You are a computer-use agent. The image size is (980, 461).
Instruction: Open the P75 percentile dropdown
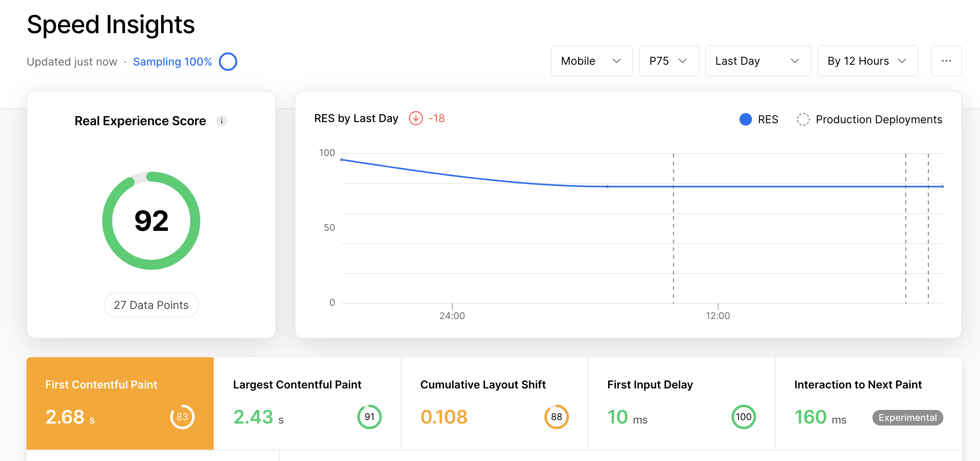click(668, 61)
